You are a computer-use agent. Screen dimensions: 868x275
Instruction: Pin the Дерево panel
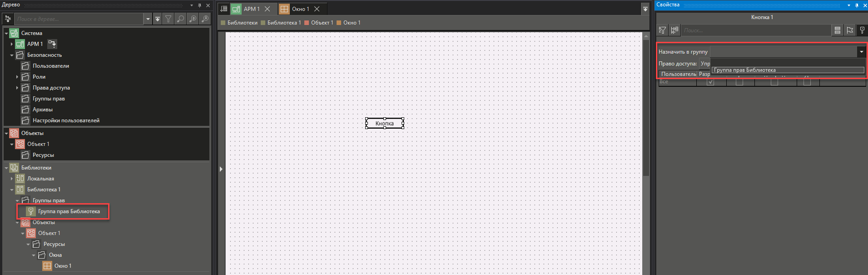pos(199,5)
